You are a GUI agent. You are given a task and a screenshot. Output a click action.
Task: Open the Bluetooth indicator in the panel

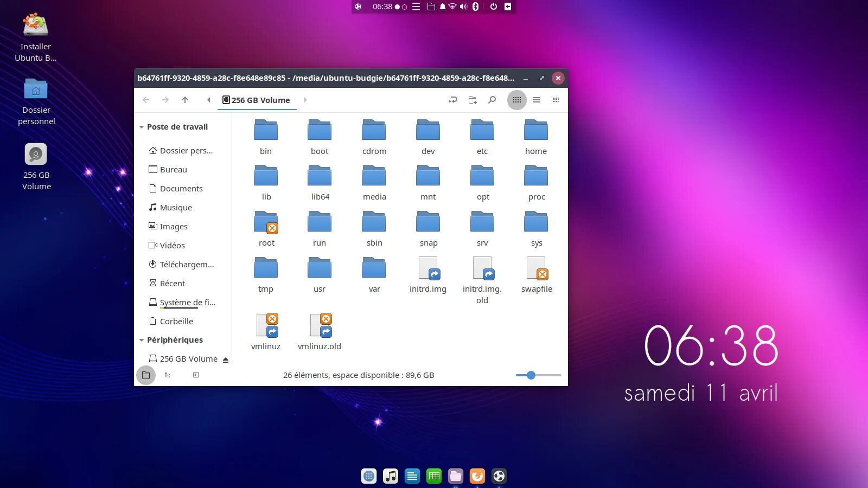pos(475,7)
